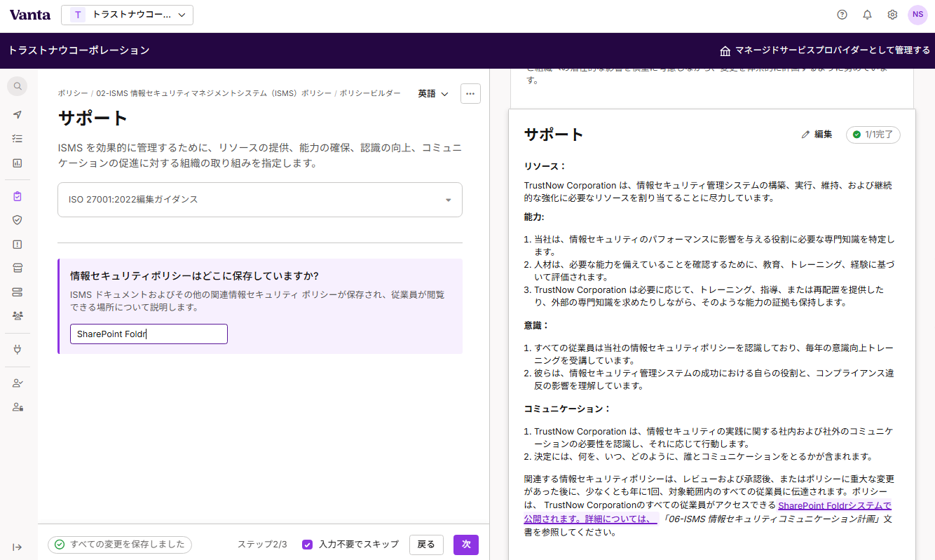Viewport: 935px width, 560px height.
Task: Open the three-dot more options menu
Action: click(470, 94)
